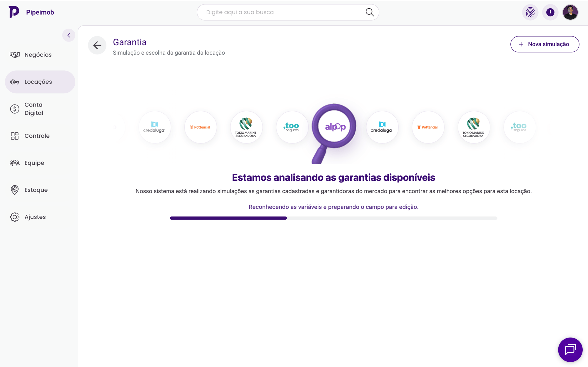Click the alpop logo in magnifier

click(x=335, y=127)
